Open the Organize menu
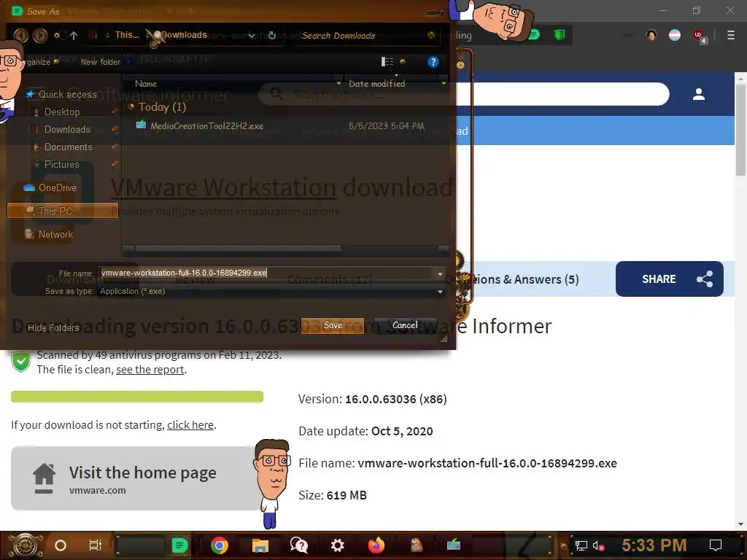747x560 pixels. pos(42,62)
